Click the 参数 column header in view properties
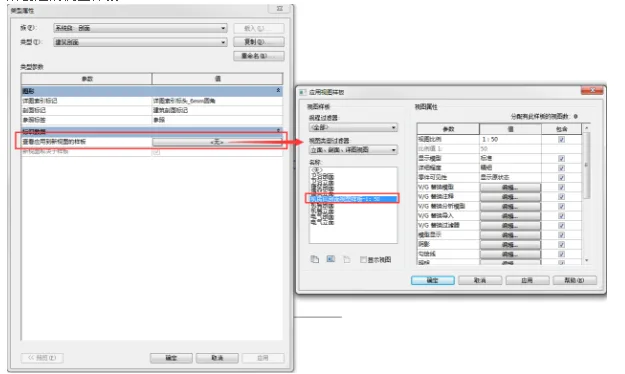 (448, 129)
